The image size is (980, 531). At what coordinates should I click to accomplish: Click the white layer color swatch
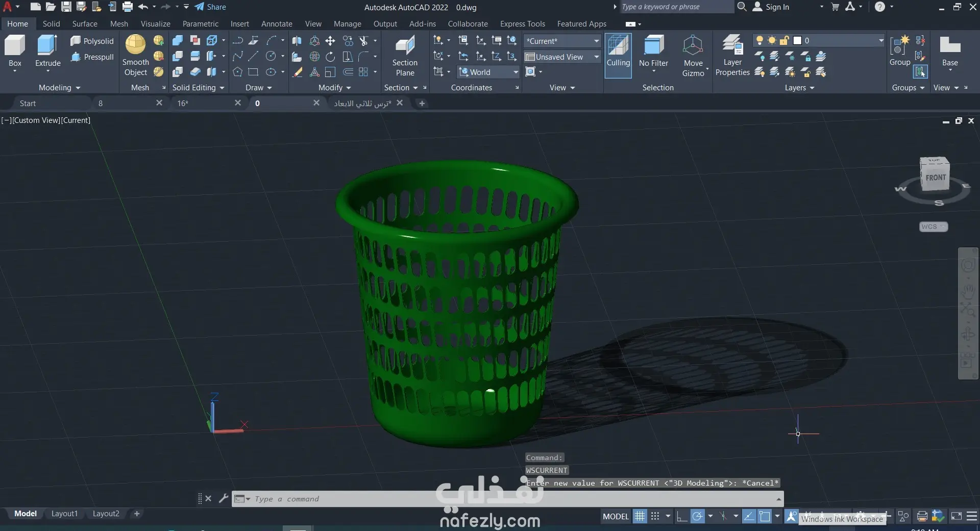pyautogui.click(x=797, y=40)
